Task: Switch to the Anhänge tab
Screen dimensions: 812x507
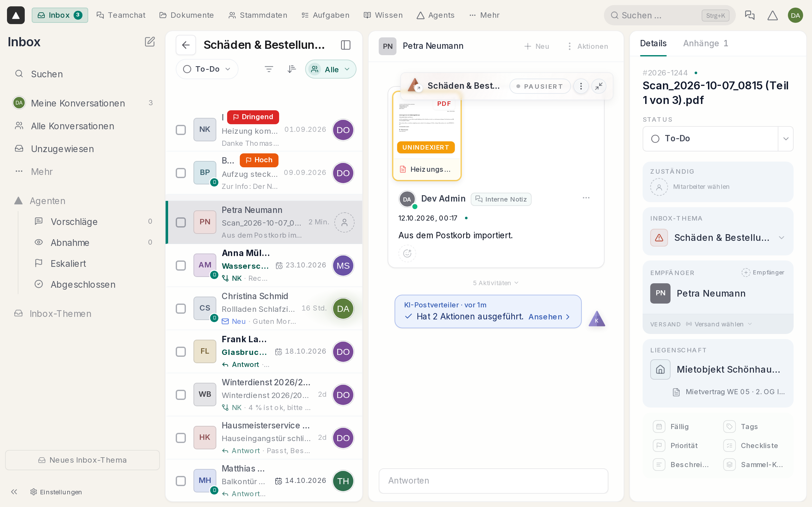Action: click(x=706, y=43)
